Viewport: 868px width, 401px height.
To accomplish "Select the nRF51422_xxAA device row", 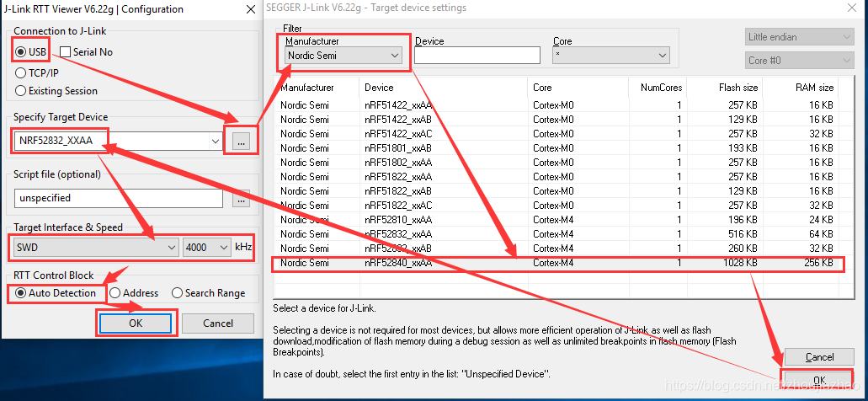I will [x=556, y=104].
